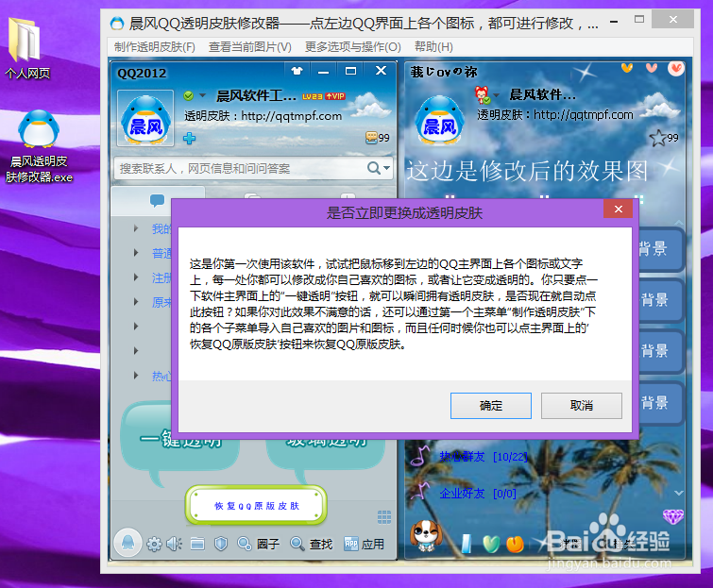The width and height of the screenshot is (713, 588).
Task: Click the red VIP badge
Action: click(x=335, y=96)
